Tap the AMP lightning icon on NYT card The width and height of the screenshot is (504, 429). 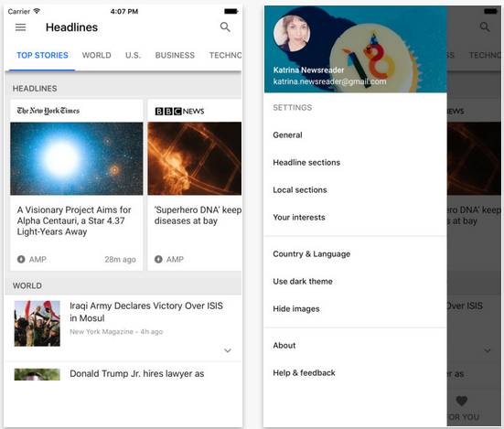coord(21,260)
